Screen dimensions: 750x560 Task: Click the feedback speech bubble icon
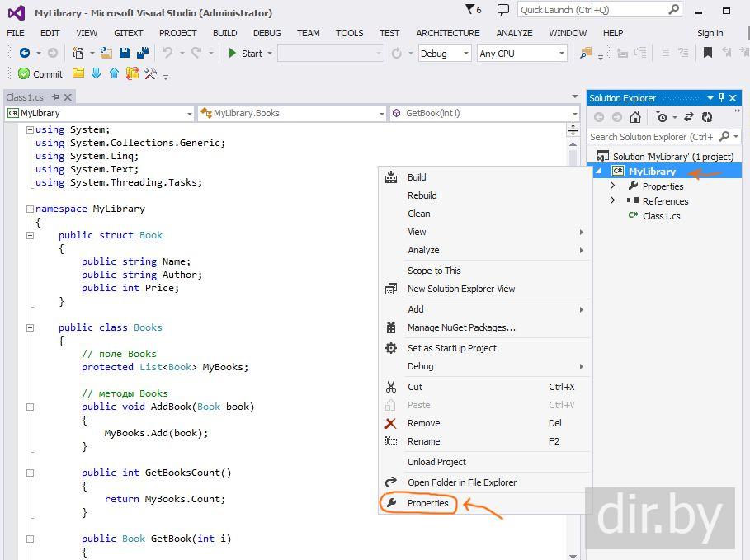[503, 10]
